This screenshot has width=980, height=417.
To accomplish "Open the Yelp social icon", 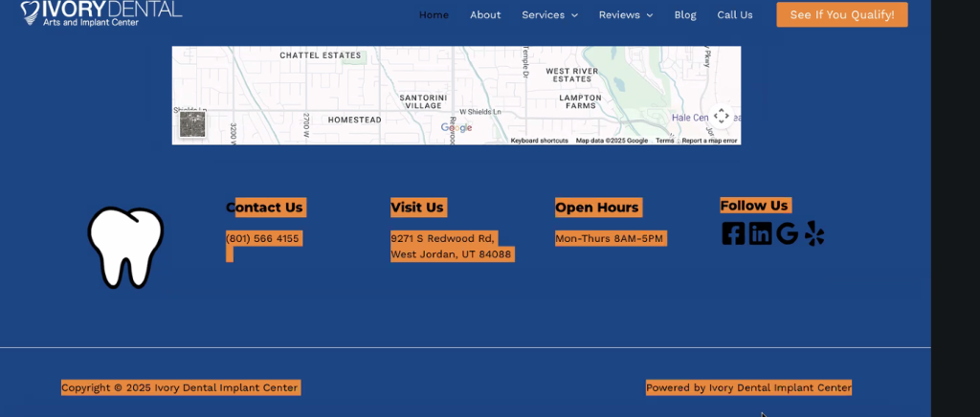I will [814, 233].
